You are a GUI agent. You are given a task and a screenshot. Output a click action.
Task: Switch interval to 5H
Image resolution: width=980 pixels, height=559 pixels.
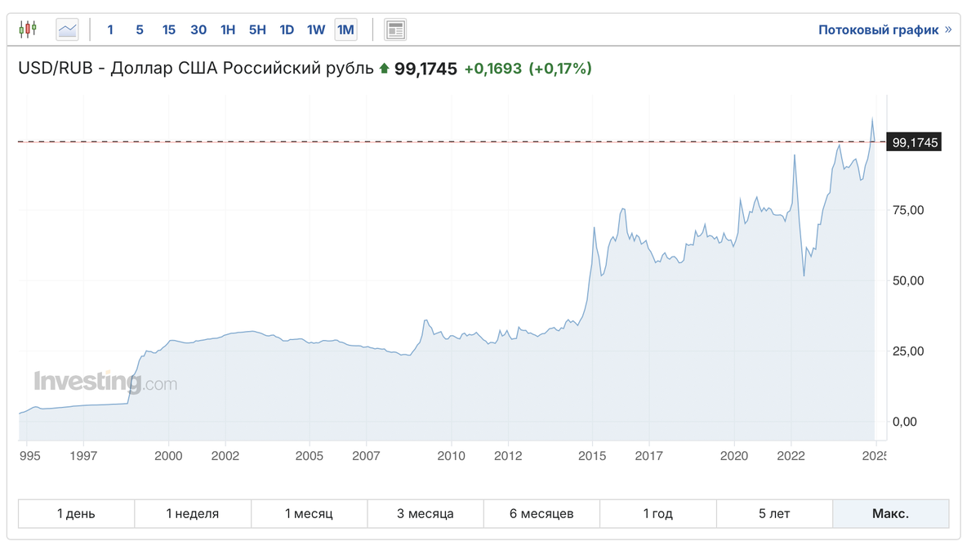click(257, 29)
